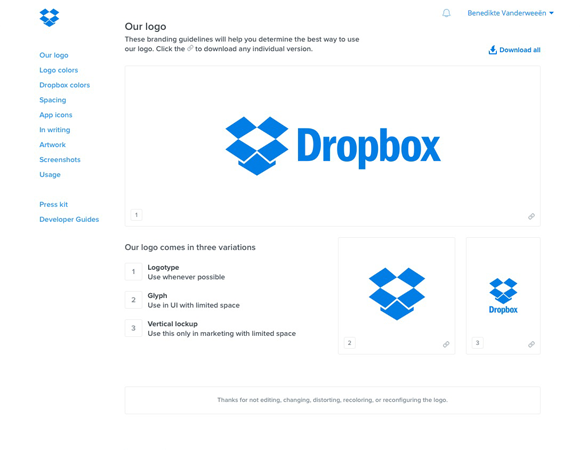Viewport: 580px width, 450px height.
Task: Click the number 3 badge on the vertical lockup card
Action: coord(478,343)
